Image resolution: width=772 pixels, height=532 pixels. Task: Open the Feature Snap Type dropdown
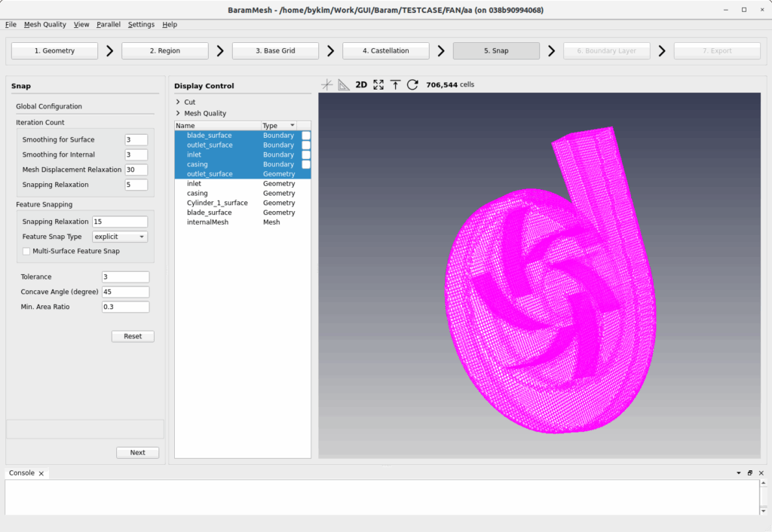tap(119, 237)
